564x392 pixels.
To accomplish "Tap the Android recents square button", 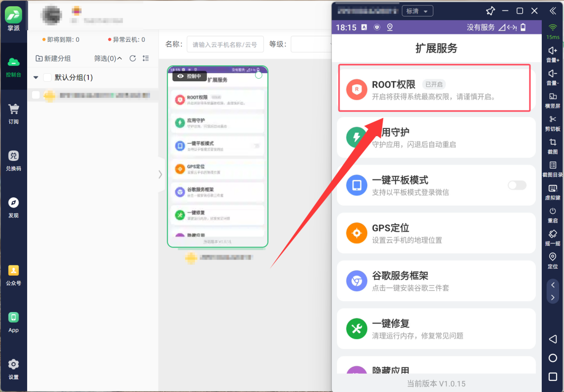I will (x=553, y=377).
